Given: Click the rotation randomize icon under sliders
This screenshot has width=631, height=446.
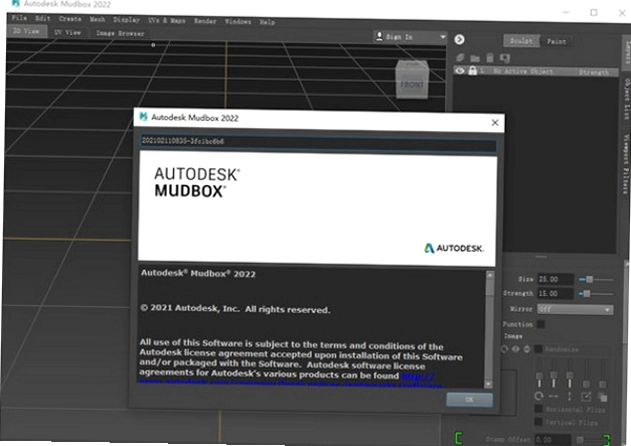Looking at the screenshot, I should [539, 396].
